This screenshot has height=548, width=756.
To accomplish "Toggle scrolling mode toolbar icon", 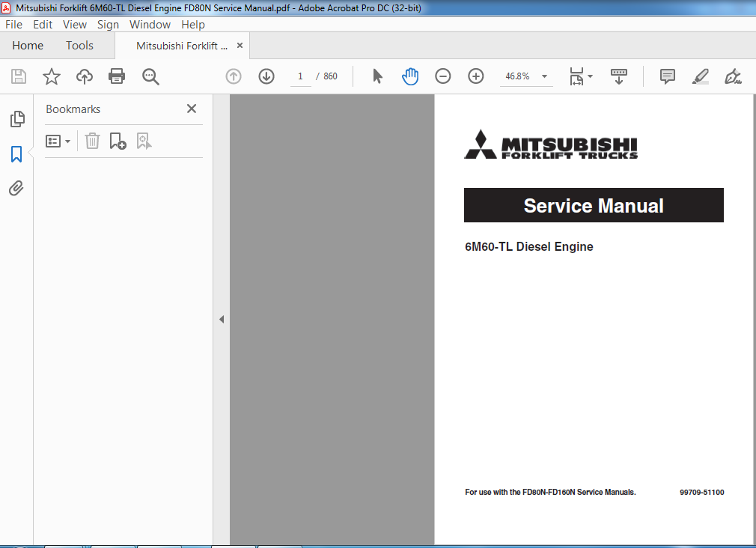I will (x=618, y=76).
